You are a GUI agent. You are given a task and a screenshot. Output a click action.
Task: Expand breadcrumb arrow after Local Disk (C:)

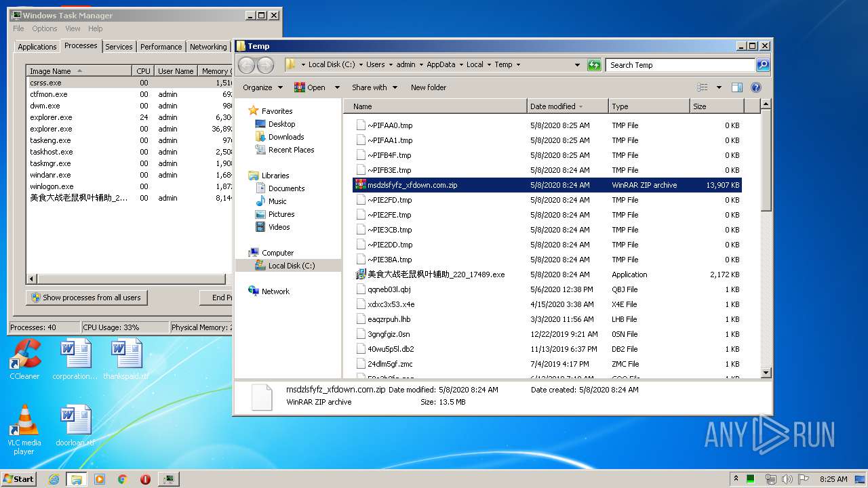pos(361,65)
